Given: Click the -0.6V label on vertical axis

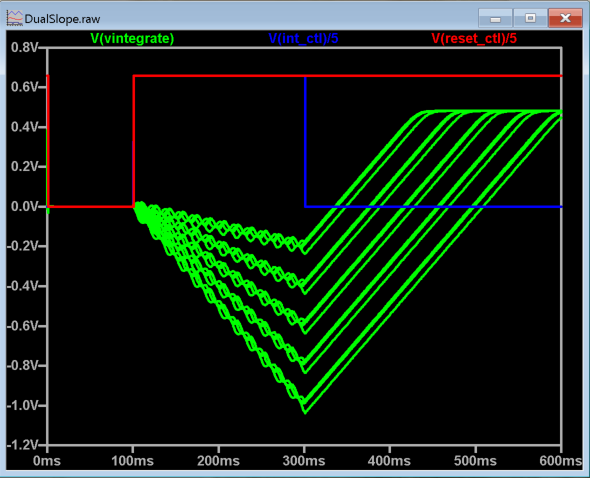Looking at the screenshot, I should tap(23, 326).
